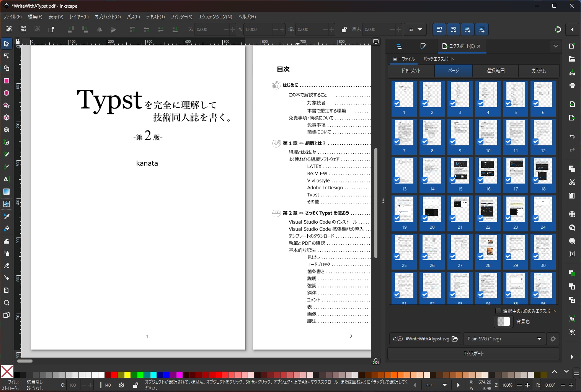This screenshot has width=581, height=392.
Task: Click the エクスポート export button
Action: [473, 354]
